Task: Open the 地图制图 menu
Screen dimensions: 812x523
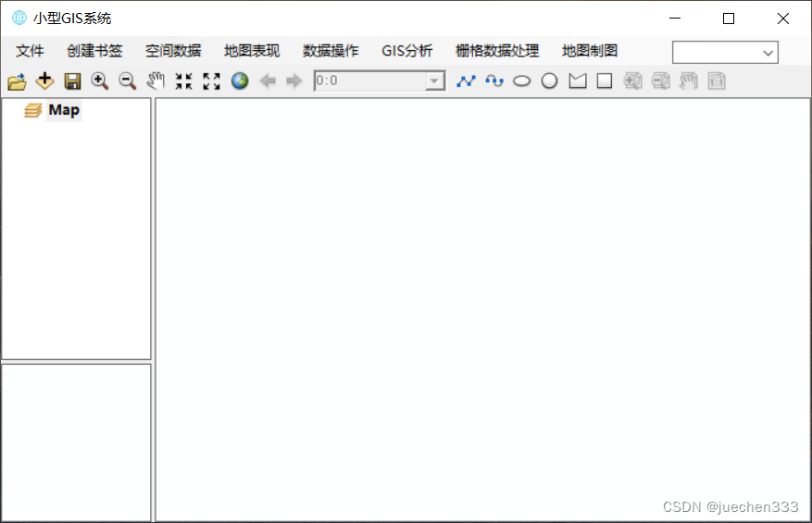Action: (590, 51)
